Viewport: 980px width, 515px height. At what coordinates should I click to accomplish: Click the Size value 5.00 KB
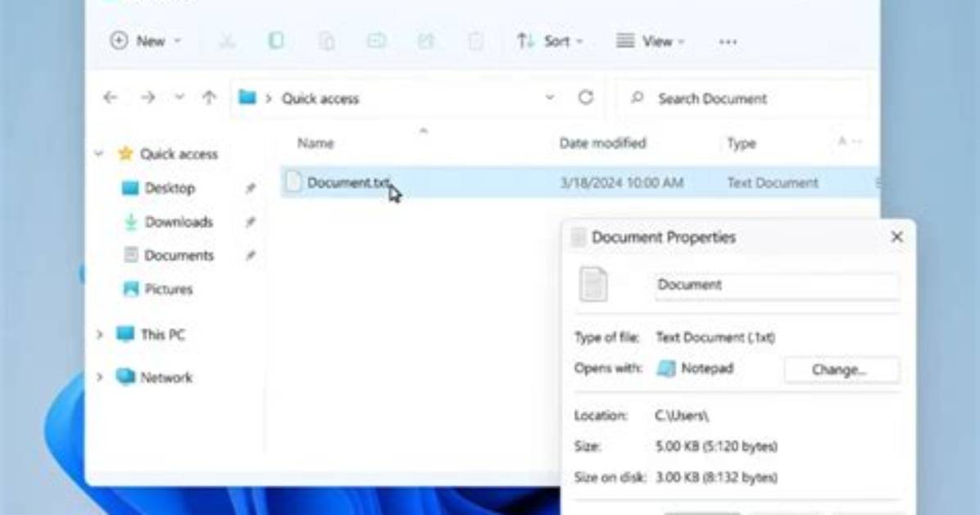(716, 446)
